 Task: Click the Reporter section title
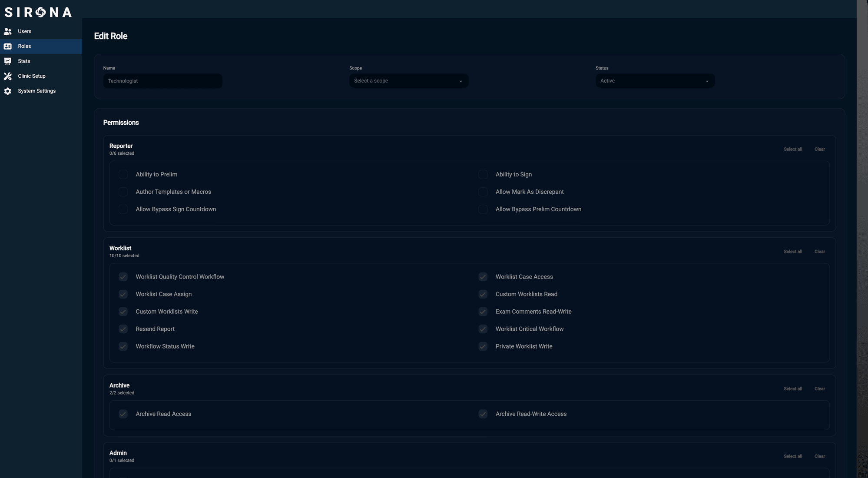point(121,146)
